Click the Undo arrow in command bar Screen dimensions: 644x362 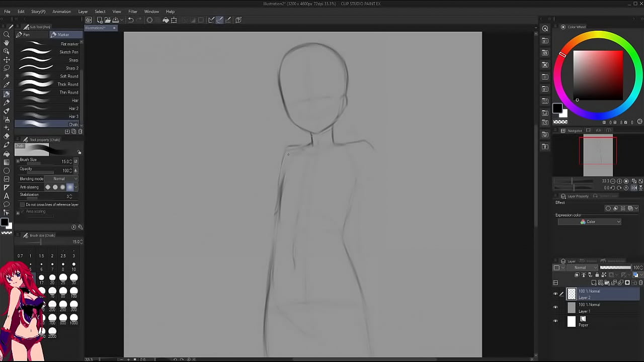click(130, 20)
